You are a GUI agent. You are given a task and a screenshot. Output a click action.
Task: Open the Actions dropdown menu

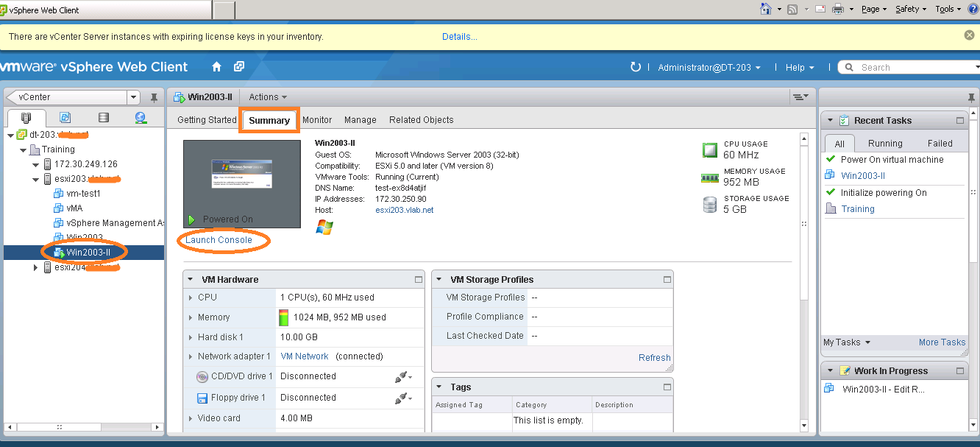coord(266,96)
